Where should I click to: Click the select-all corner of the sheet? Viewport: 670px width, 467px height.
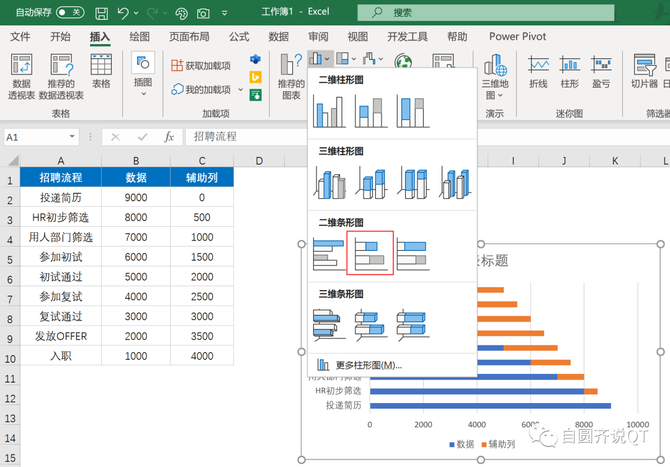click(x=13, y=161)
